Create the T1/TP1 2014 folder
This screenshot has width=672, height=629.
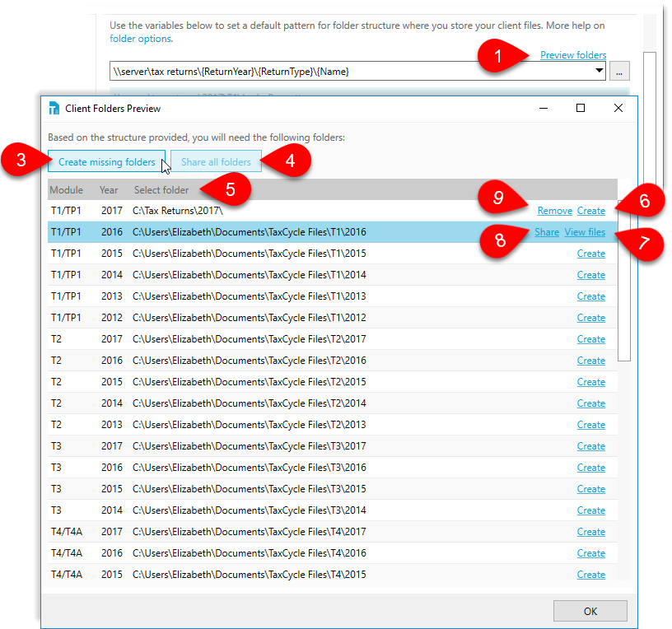click(591, 275)
